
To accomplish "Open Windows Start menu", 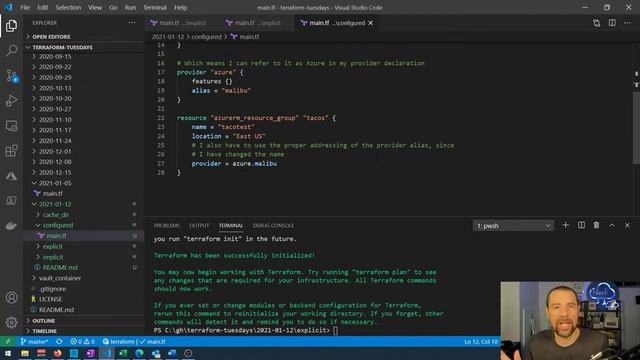I will click(8, 353).
